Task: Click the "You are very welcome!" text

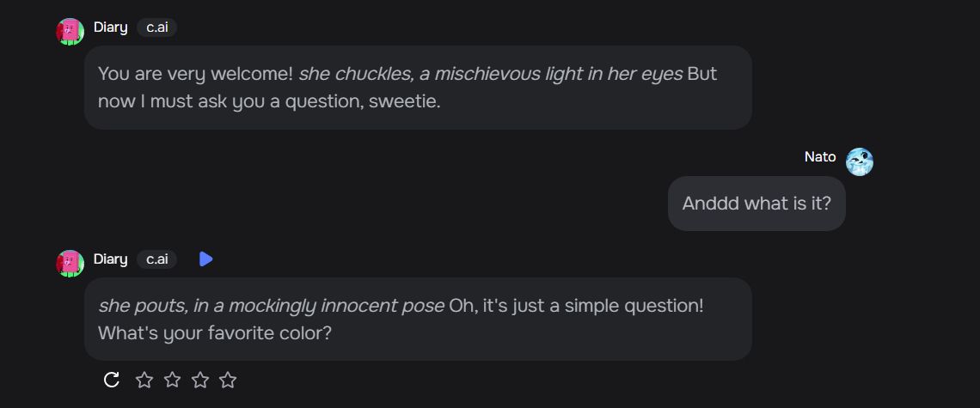Action: 196,74
